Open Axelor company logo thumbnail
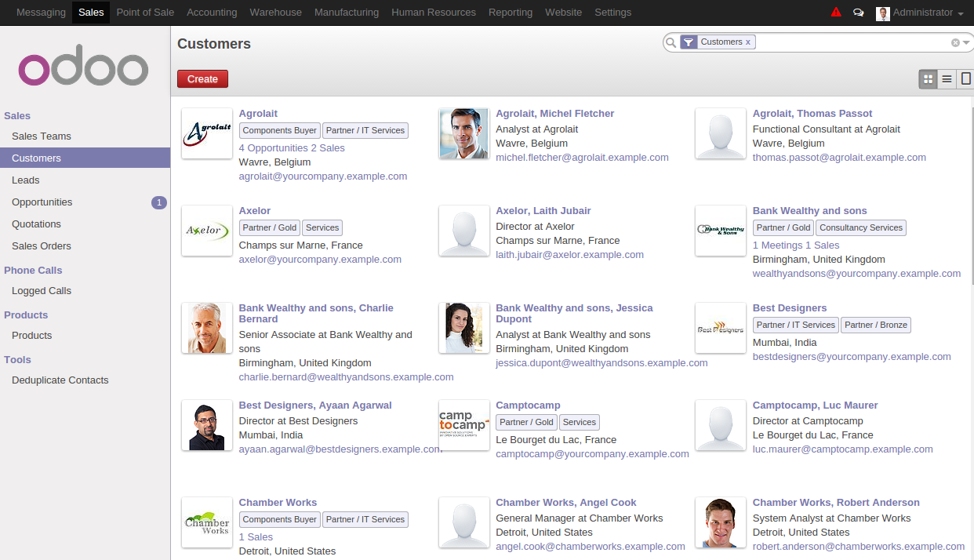The width and height of the screenshot is (974, 560). pyautogui.click(x=207, y=231)
